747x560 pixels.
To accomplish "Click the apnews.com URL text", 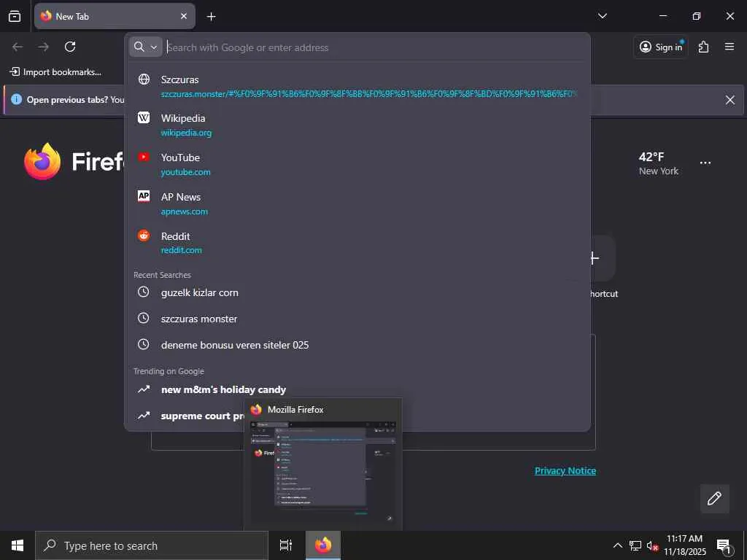I will click(185, 211).
